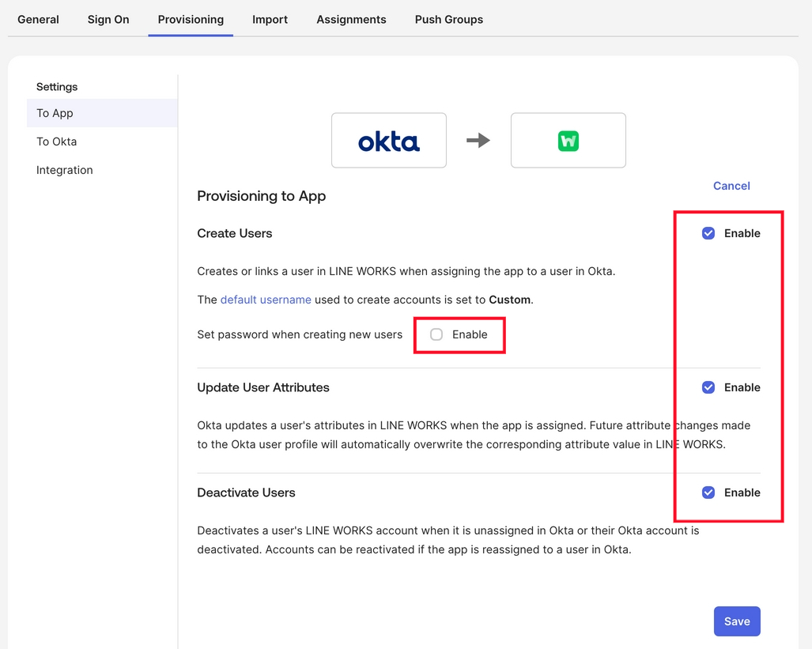This screenshot has width=812, height=649.
Task: Click the Deactivate Users heading
Action: 246,492
